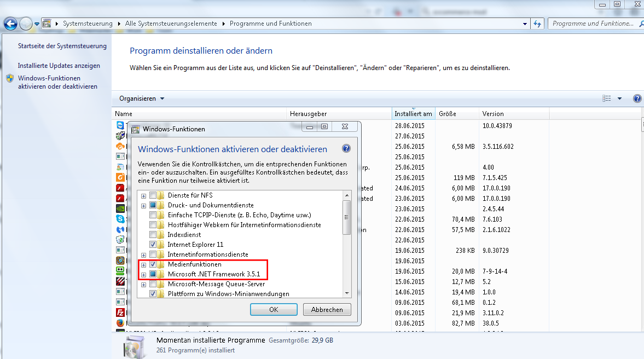Image resolution: width=644 pixels, height=359 pixels.
Task: Expand Microsoft .NET Framework 3.5.1 node
Action: tap(144, 275)
